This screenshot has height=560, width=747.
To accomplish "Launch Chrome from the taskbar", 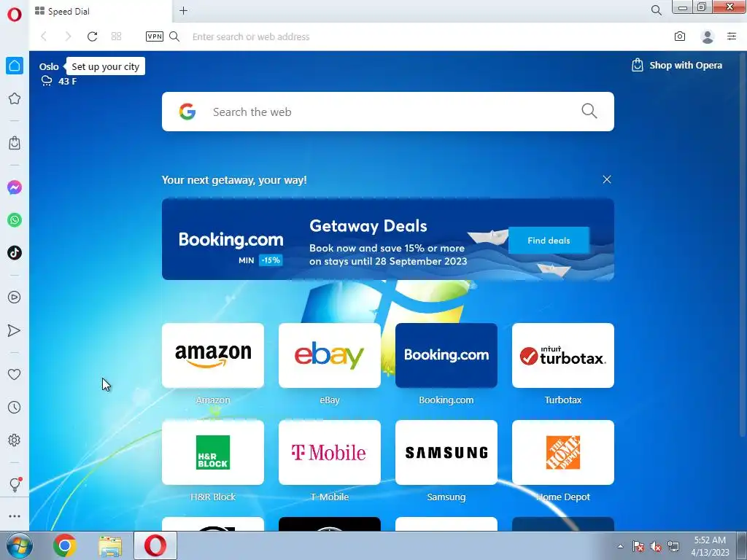I will click(x=65, y=545).
